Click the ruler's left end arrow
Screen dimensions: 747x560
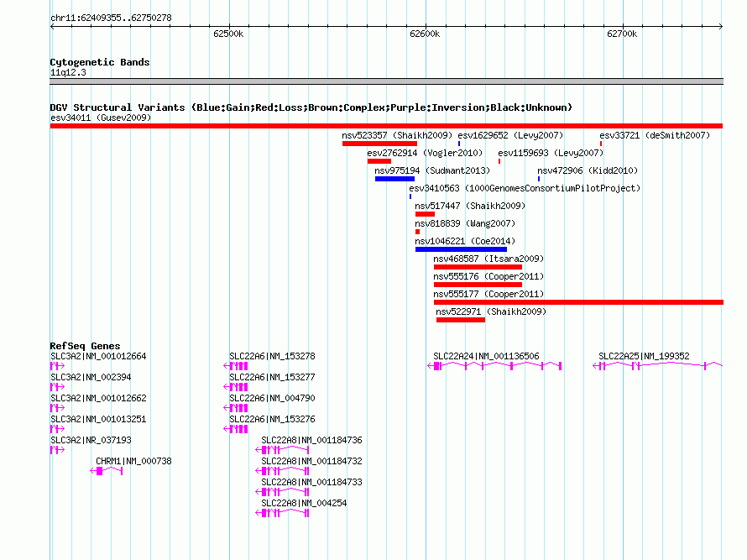point(52,26)
